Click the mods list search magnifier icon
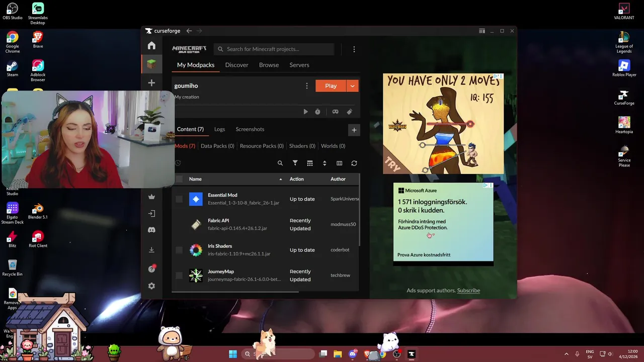 280,163
